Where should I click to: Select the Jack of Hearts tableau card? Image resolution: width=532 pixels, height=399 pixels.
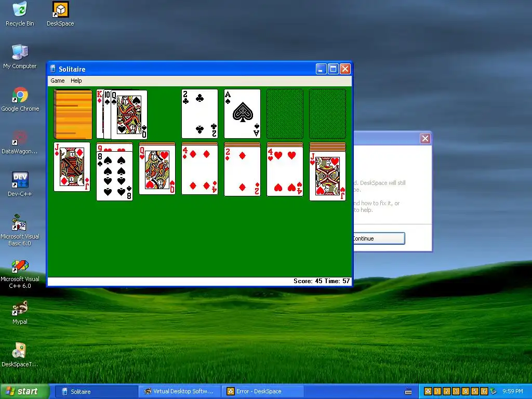click(327, 176)
